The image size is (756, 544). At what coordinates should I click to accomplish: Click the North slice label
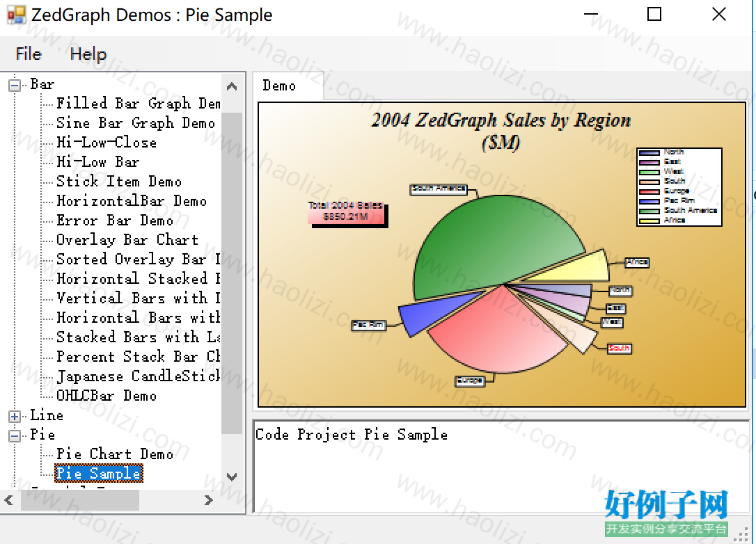(x=620, y=291)
